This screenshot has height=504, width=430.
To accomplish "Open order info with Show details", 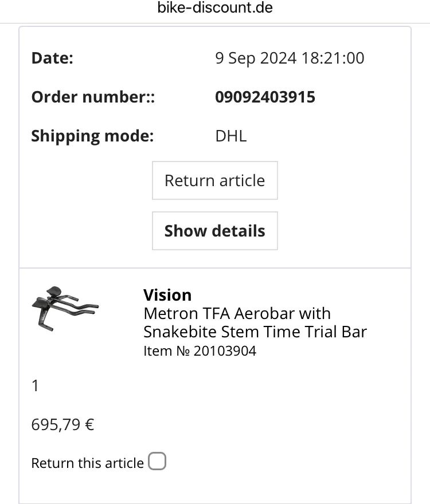I will tap(214, 231).
